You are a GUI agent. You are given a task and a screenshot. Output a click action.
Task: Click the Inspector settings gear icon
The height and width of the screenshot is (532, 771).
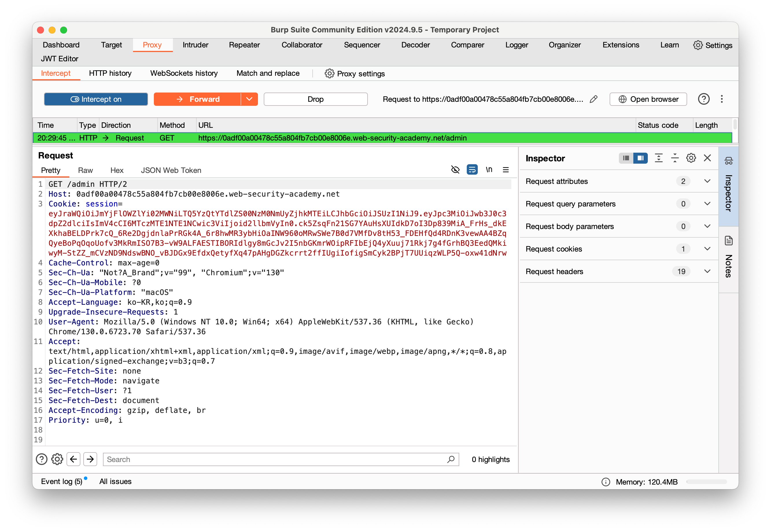[x=691, y=158]
